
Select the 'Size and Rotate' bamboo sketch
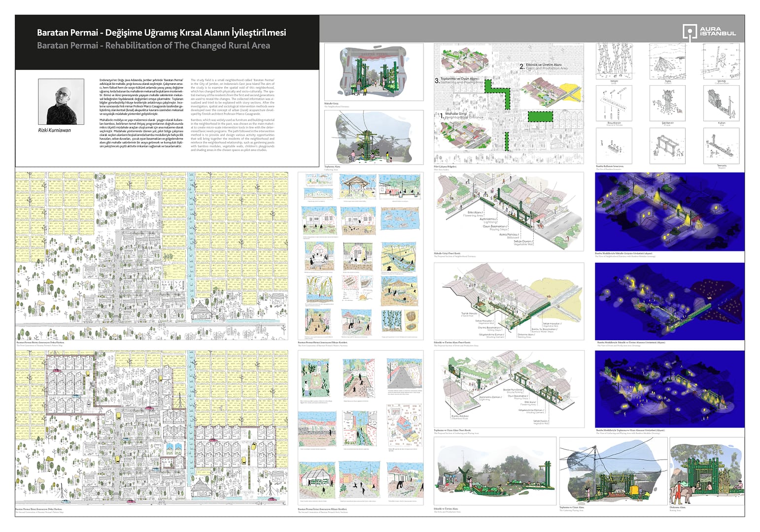click(x=614, y=104)
